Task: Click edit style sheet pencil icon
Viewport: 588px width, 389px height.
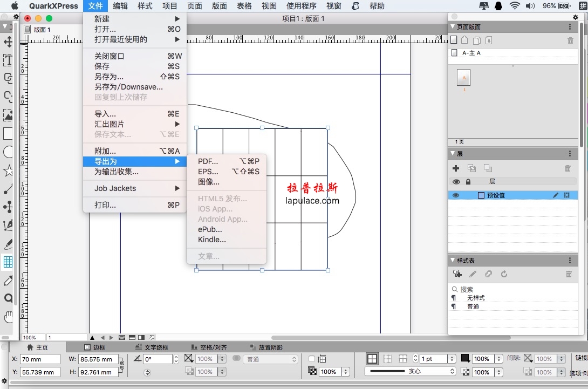Action: (x=473, y=274)
